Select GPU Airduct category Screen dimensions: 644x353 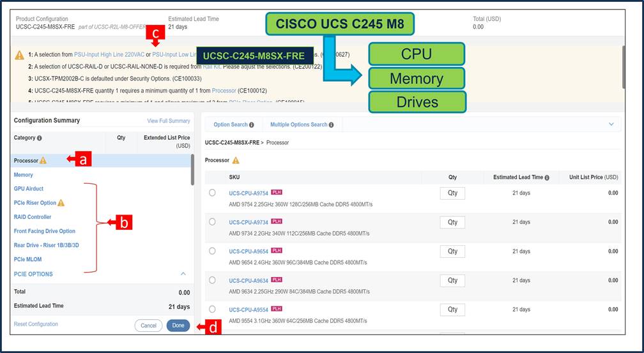click(x=29, y=189)
